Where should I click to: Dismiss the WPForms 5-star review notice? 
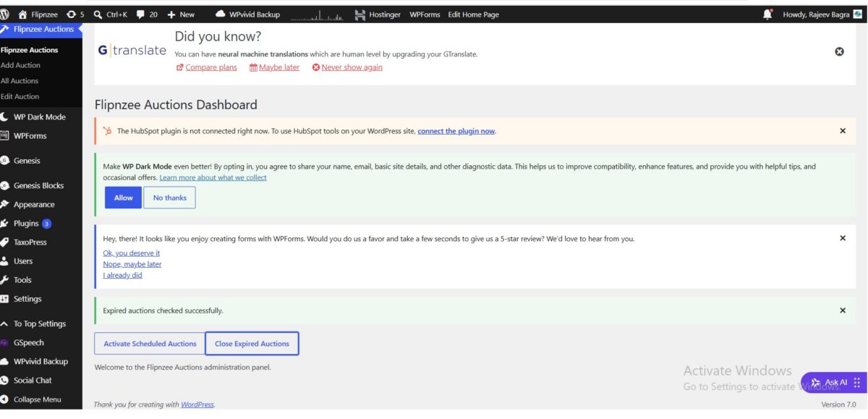pyautogui.click(x=843, y=238)
